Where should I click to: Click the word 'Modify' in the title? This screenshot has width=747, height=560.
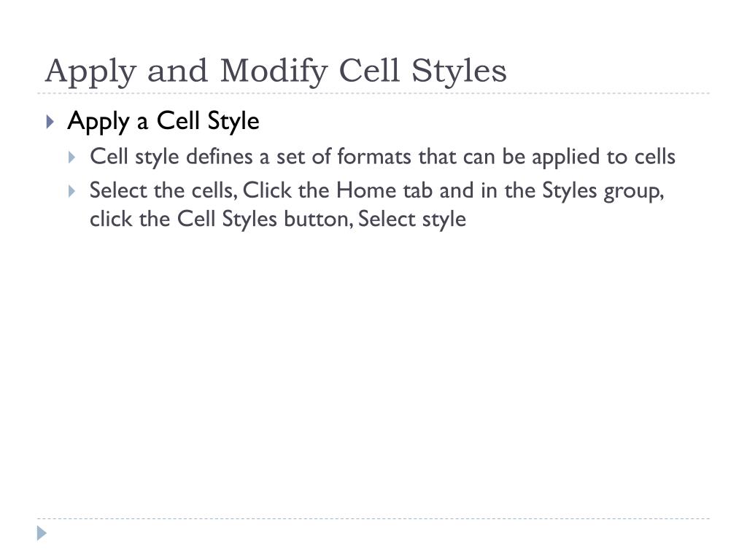(274, 71)
